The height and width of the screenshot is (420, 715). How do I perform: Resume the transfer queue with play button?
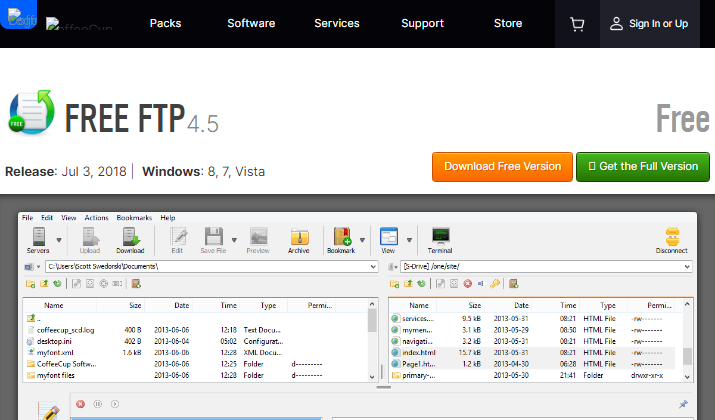(x=115, y=404)
